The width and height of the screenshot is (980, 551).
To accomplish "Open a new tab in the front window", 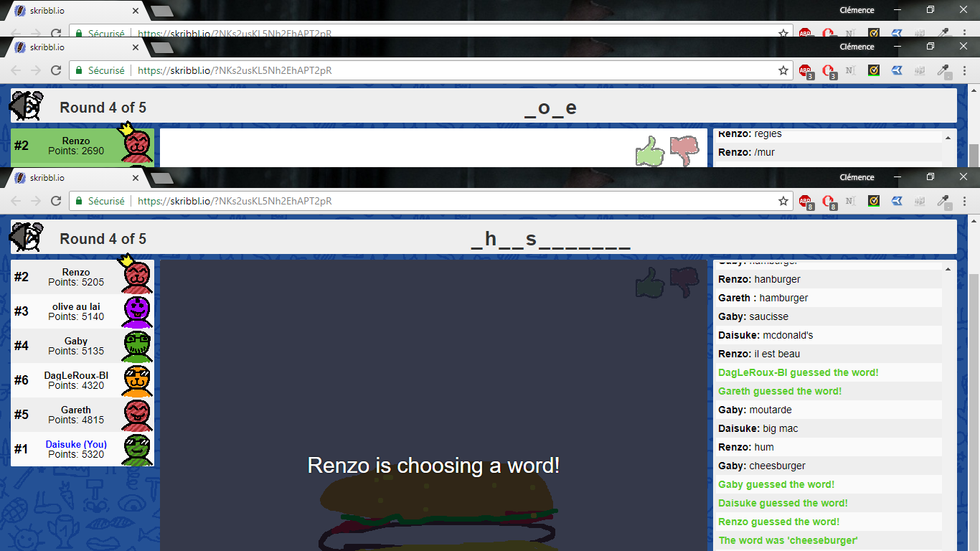I will click(162, 179).
